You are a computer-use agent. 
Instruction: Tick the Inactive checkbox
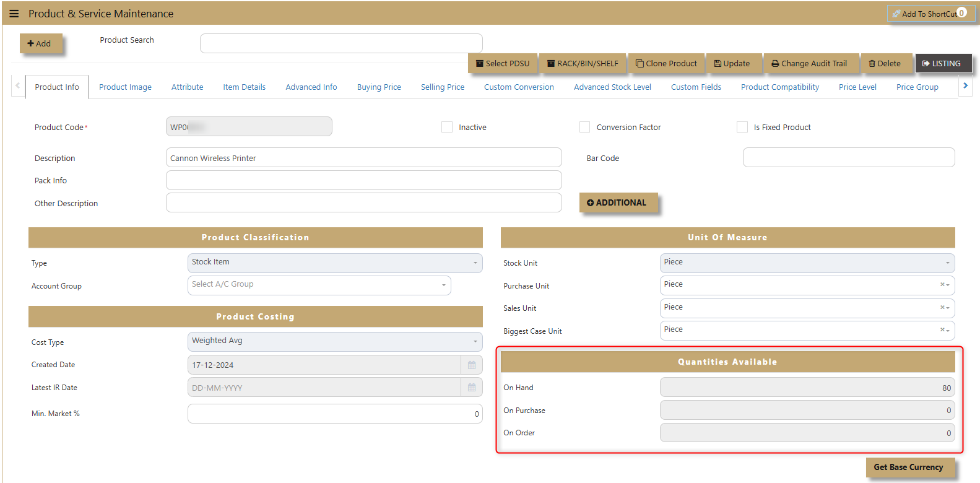(x=447, y=127)
